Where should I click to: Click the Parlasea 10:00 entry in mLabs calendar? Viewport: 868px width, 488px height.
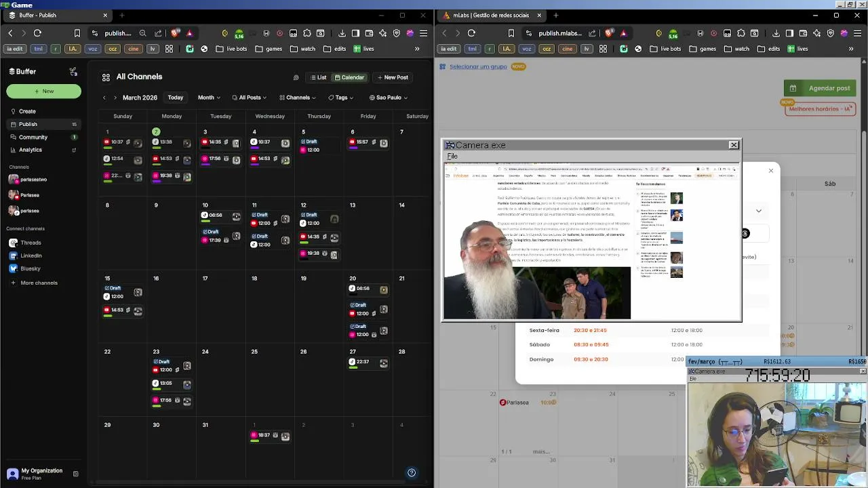(528, 402)
